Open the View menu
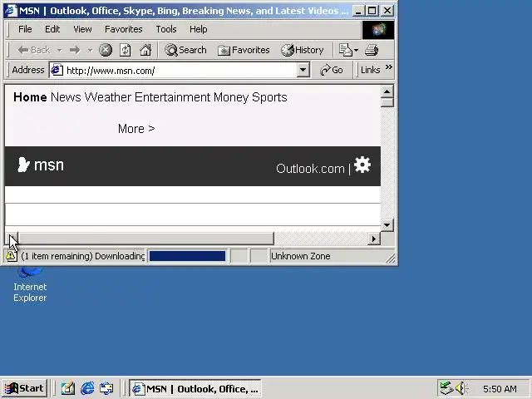The width and height of the screenshot is (532, 399). 82,29
